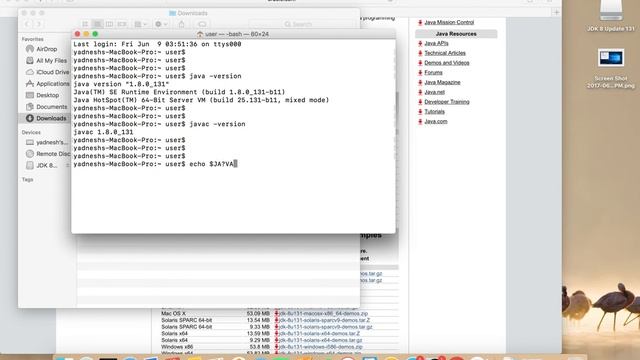Minimize the Terminal window

pos(86,34)
